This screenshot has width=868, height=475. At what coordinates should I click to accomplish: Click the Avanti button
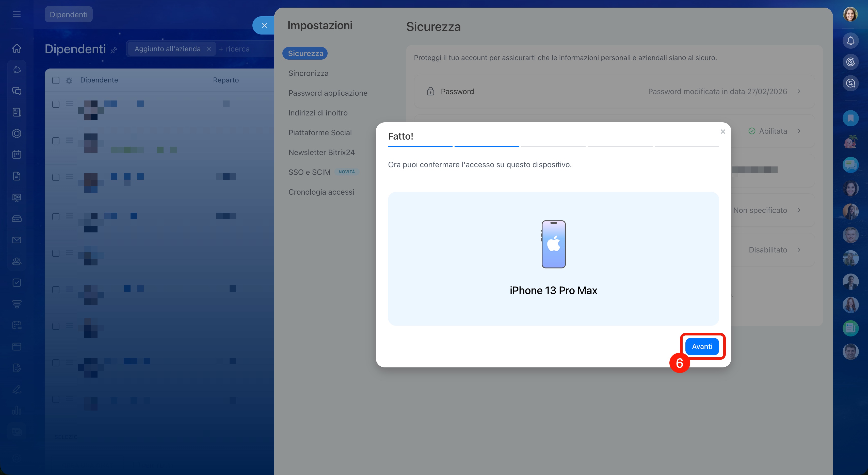tap(702, 346)
